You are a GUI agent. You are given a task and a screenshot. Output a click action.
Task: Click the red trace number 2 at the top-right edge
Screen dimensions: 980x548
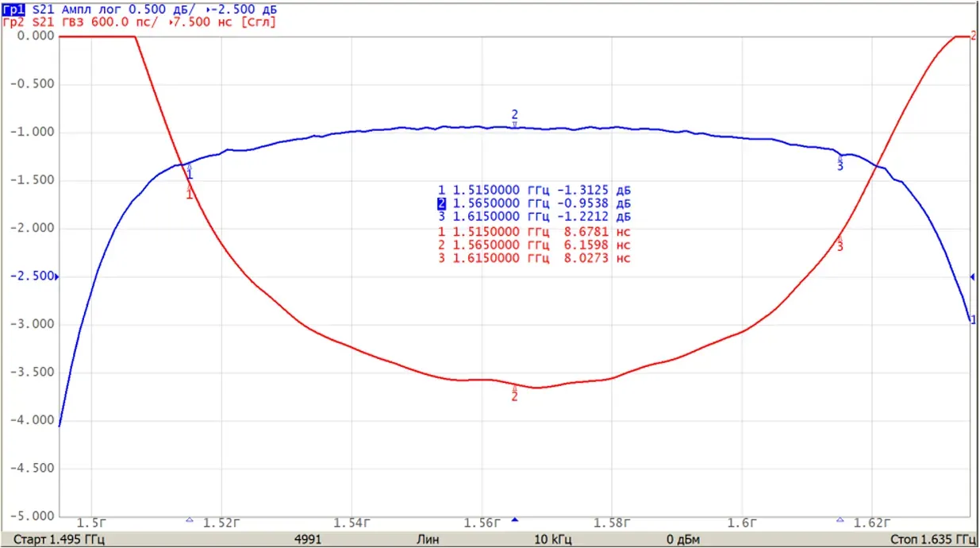point(974,36)
